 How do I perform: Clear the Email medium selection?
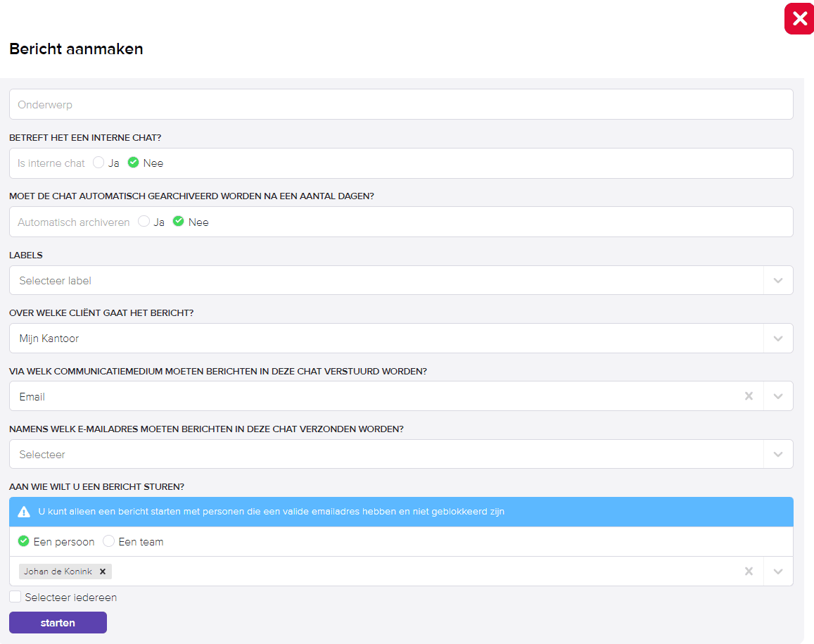749,396
